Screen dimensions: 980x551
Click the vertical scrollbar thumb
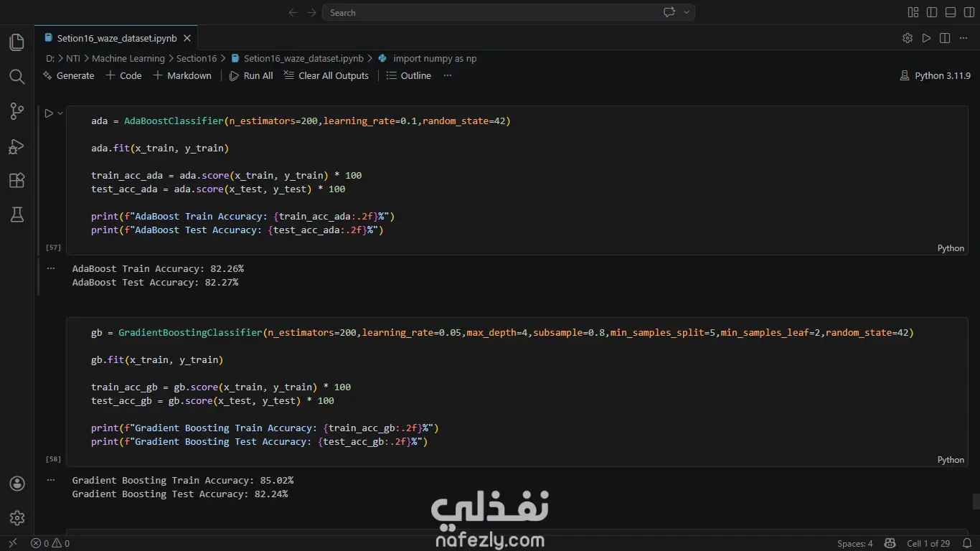(x=976, y=501)
